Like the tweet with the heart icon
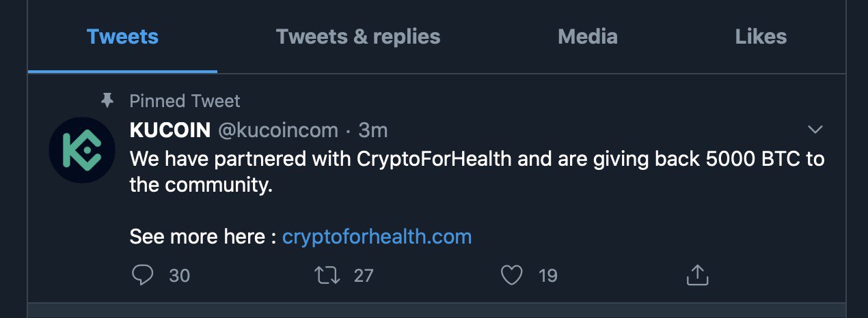The image size is (868, 318). [512, 276]
